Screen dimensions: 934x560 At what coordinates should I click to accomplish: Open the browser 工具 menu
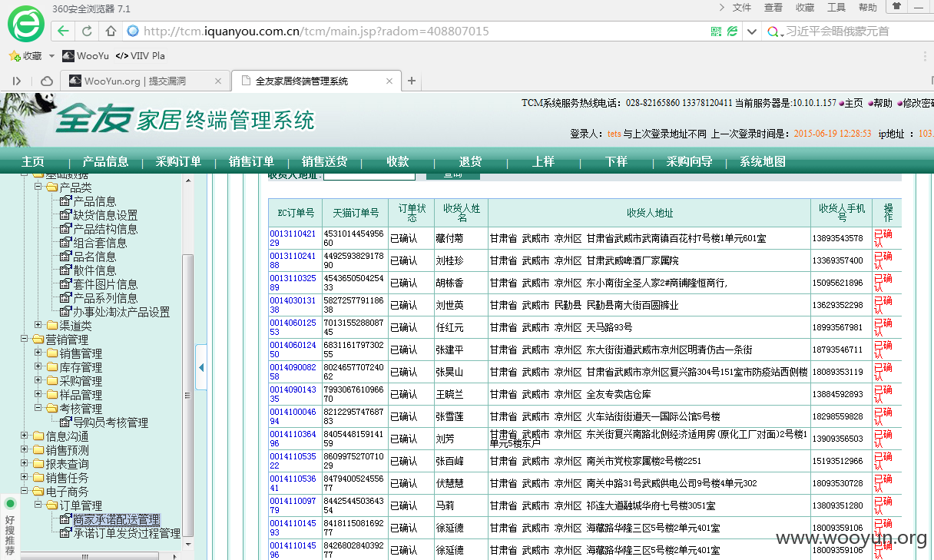tap(836, 7)
